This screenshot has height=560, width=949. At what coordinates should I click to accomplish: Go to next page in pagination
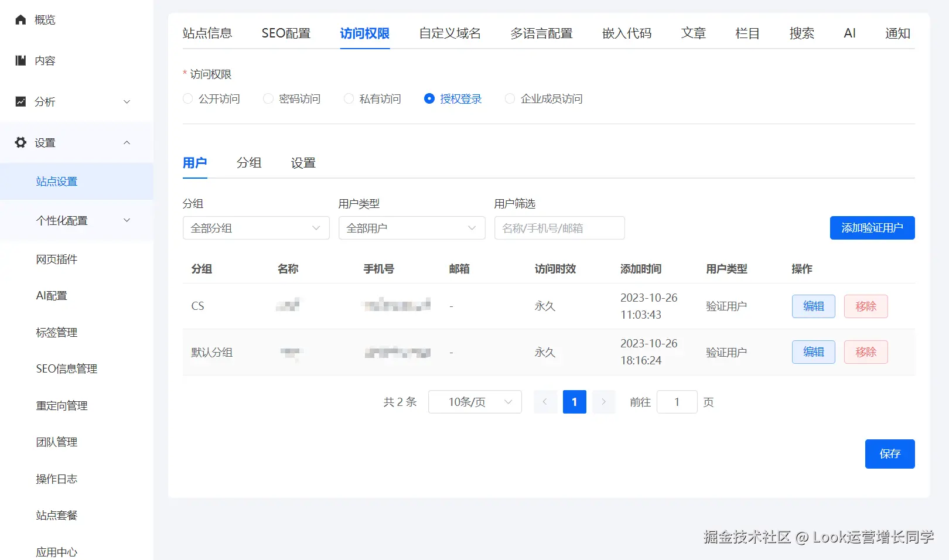point(604,402)
